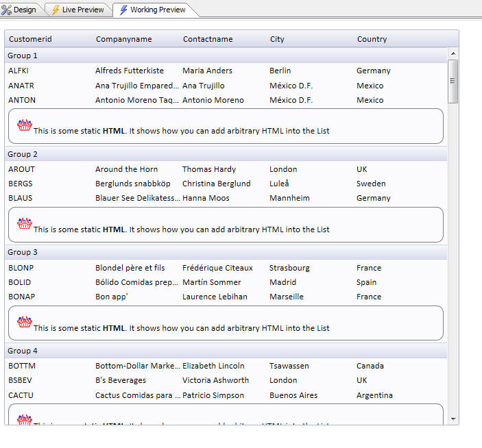This screenshot has width=482, height=448.
Task: Click contact name Frédérique Citeaux
Action: 217,268
